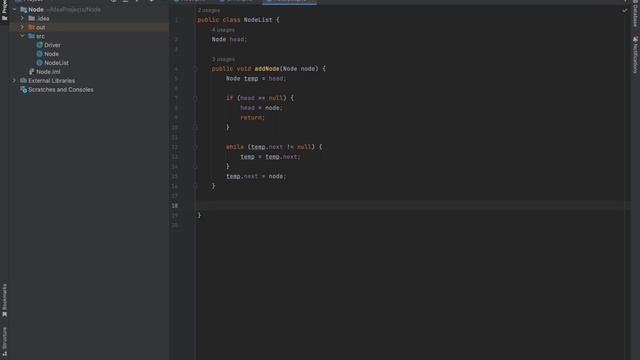
Task: Click the green inspections checkmark in editor
Action: 624,11
